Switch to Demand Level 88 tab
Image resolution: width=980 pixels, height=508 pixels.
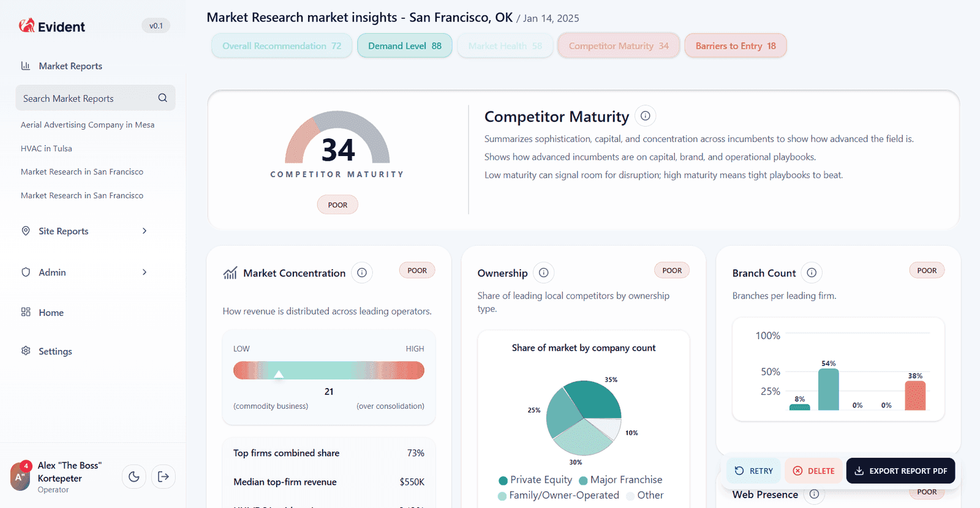(x=404, y=46)
